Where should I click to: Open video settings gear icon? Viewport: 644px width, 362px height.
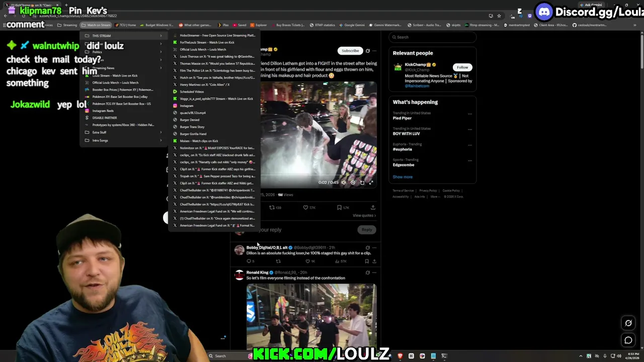pos(353,183)
